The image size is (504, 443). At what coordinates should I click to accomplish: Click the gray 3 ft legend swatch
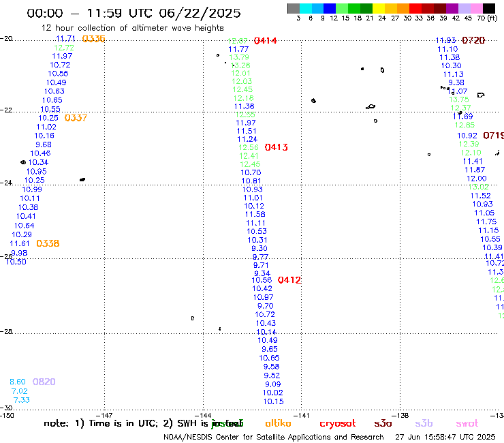click(294, 8)
